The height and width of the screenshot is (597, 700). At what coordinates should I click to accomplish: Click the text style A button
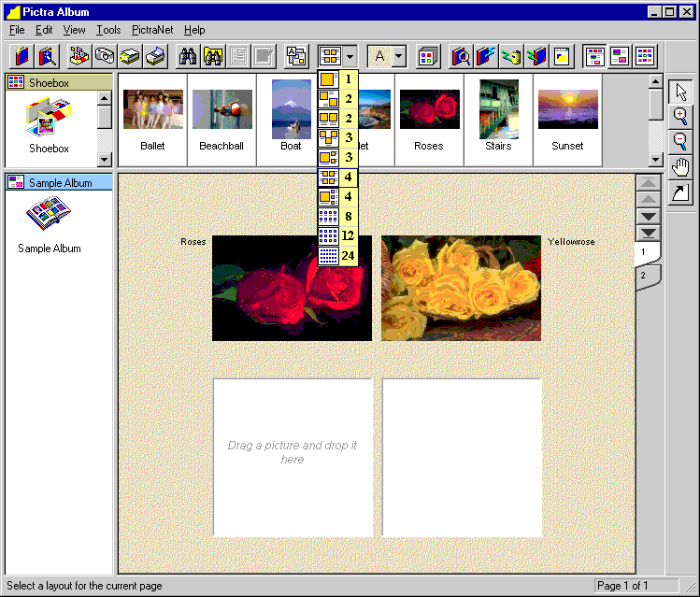(379, 56)
